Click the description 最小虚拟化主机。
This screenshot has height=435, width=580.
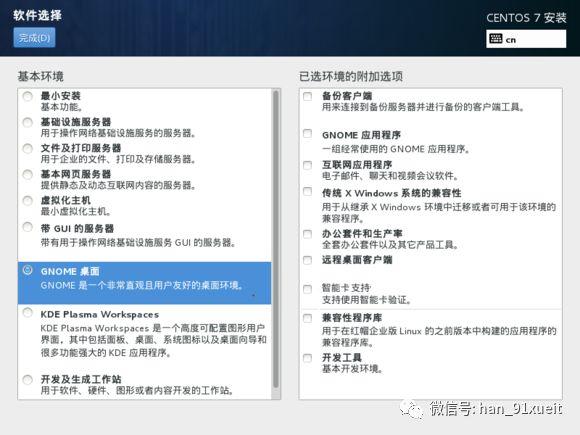[76, 212]
